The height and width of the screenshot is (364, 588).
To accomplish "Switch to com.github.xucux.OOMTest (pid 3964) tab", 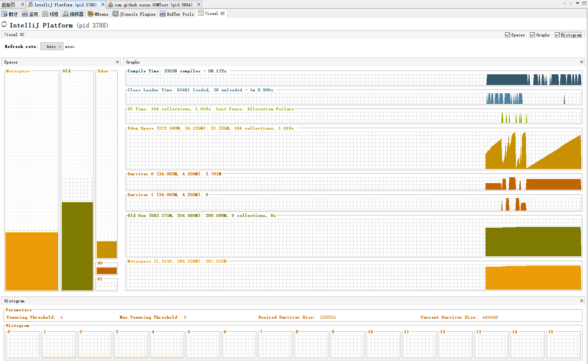I will pyautogui.click(x=153, y=5).
